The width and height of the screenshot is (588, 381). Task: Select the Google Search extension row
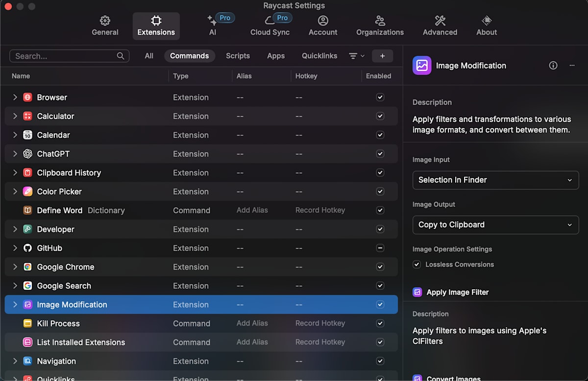click(201, 285)
